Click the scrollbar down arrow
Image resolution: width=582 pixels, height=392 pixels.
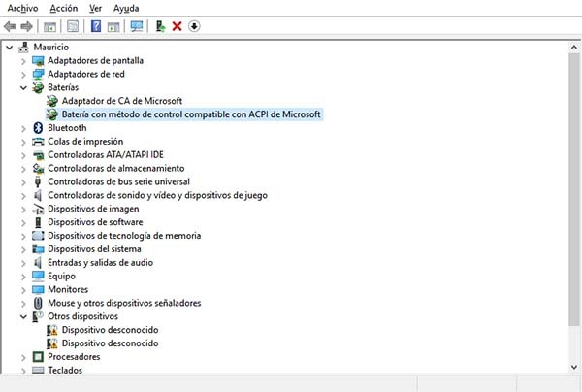[574, 367]
